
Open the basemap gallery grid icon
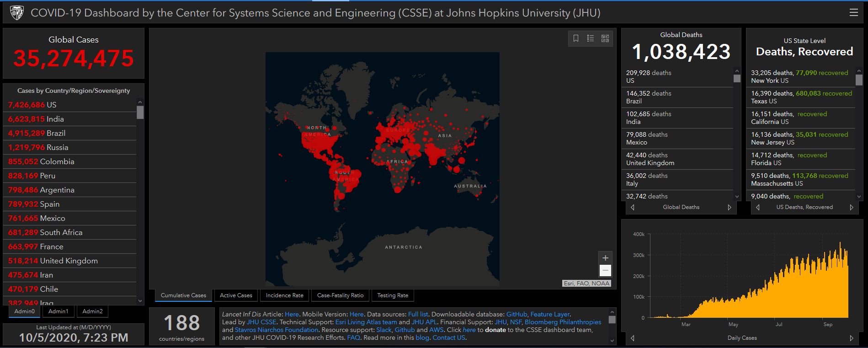(605, 38)
